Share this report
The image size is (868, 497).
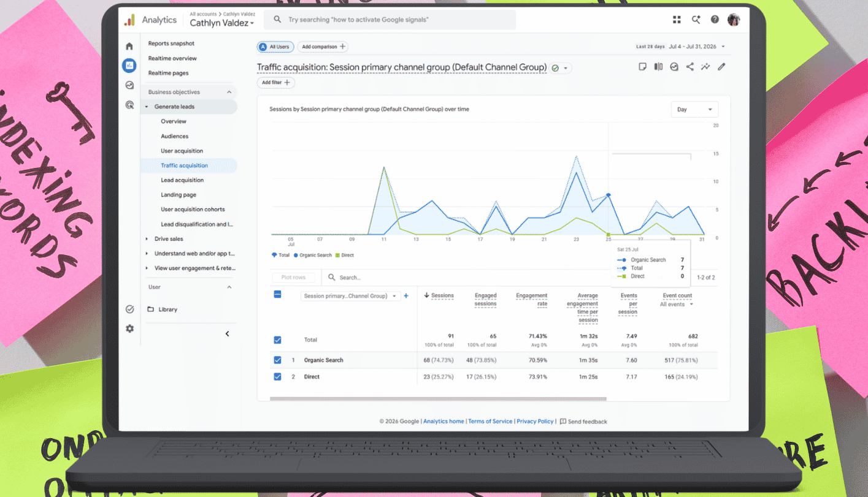[x=689, y=67]
